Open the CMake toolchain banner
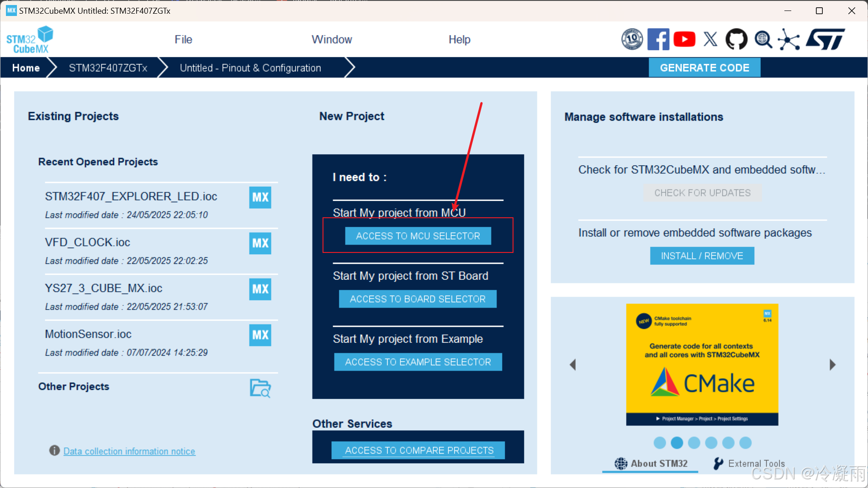This screenshot has height=488, width=868. pos(702,364)
